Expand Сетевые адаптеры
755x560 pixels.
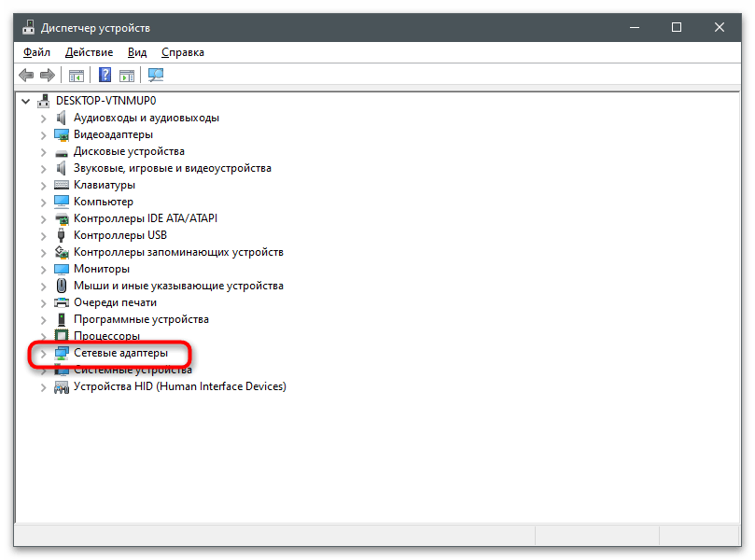click(43, 354)
